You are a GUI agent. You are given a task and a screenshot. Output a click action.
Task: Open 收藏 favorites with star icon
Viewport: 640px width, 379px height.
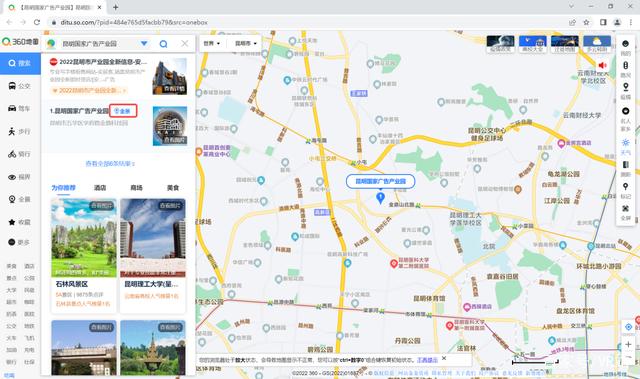tap(20, 222)
